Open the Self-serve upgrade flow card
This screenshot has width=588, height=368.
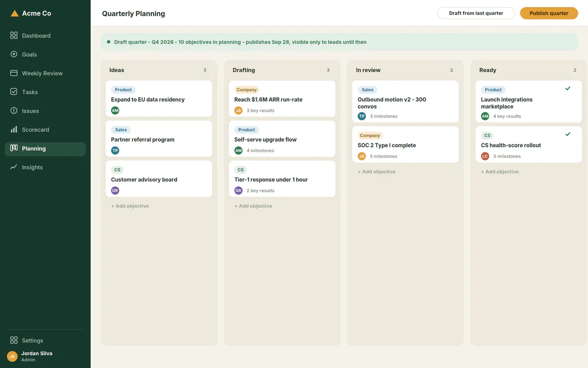[x=282, y=139]
